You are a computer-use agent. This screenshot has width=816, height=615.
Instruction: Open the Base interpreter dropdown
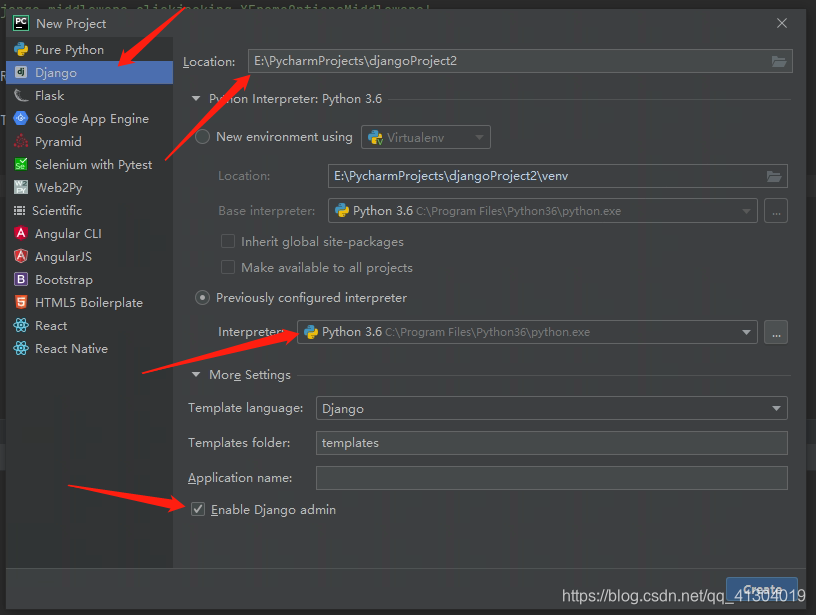pos(543,210)
